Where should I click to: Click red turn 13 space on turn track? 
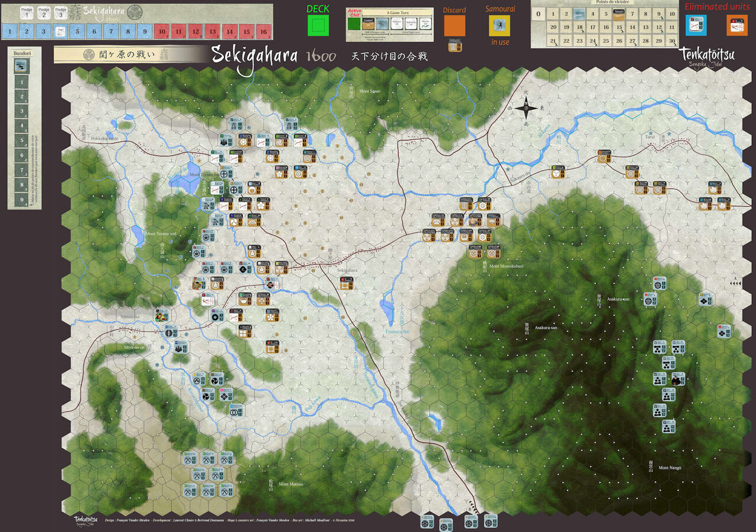point(214,32)
